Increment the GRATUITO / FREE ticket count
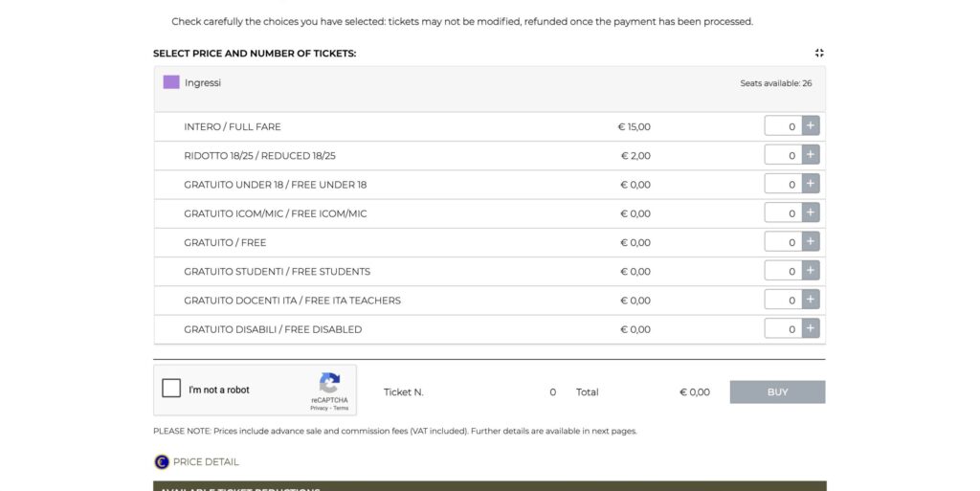Image resolution: width=980 pixels, height=491 pixels. (811, 242)
